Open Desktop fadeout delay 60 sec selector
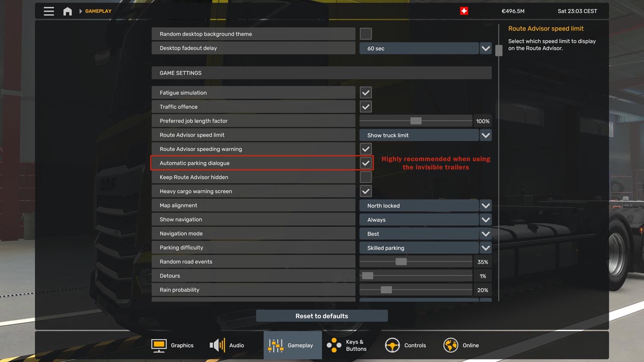Image resolution: width=644 pixels, height=362 pixels. 426,48
